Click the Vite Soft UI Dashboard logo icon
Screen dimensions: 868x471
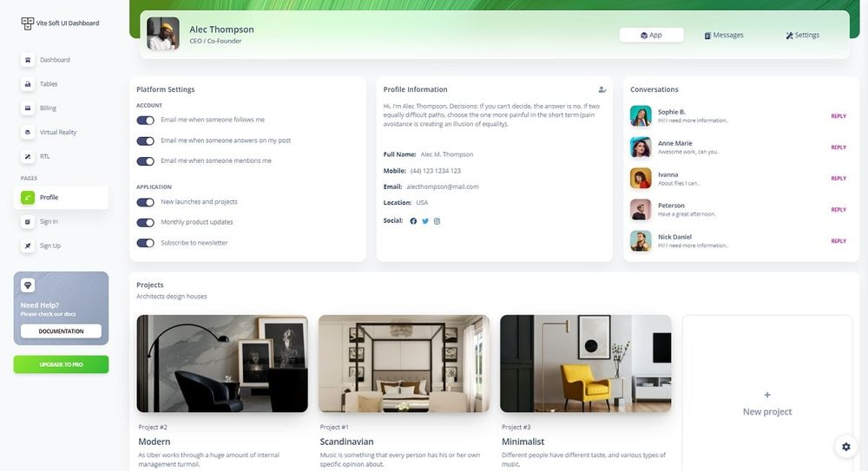pos(27,23)
